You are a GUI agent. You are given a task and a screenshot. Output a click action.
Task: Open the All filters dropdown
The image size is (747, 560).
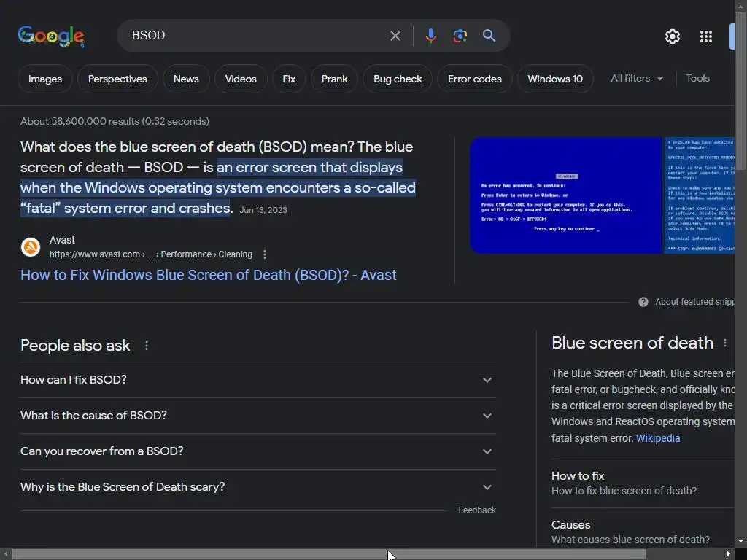tap(637, 79)
